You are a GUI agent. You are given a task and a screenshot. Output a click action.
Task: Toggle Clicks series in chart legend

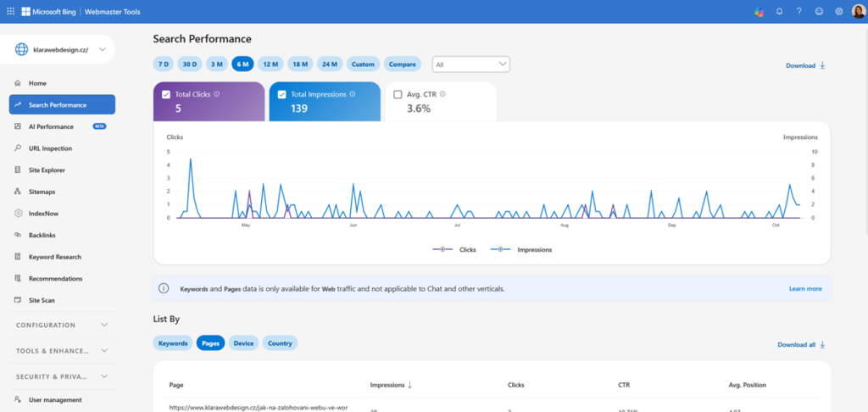454,250
